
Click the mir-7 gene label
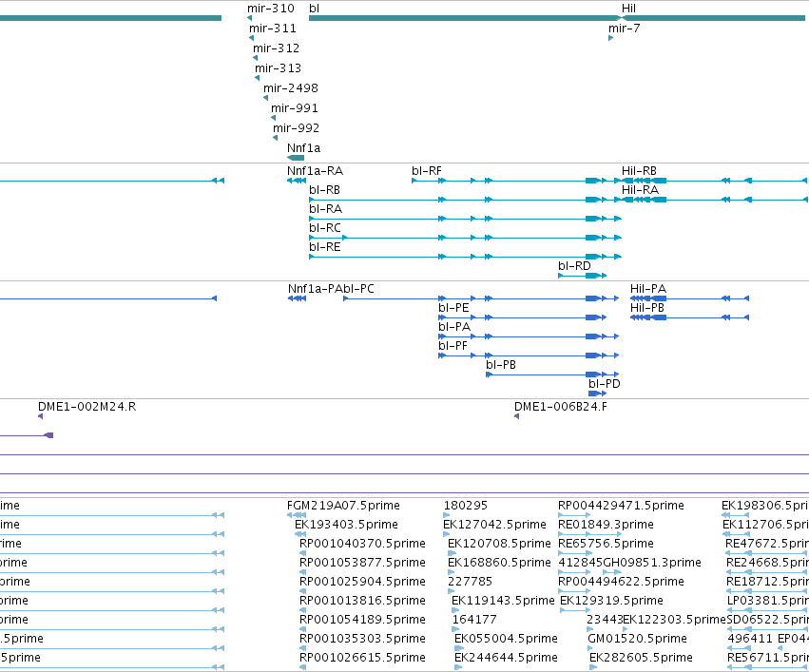click(625, 29)
